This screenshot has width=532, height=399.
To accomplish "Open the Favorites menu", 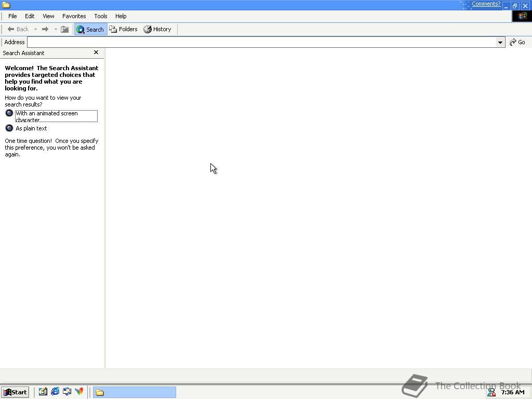I will [x=74, y=16].
